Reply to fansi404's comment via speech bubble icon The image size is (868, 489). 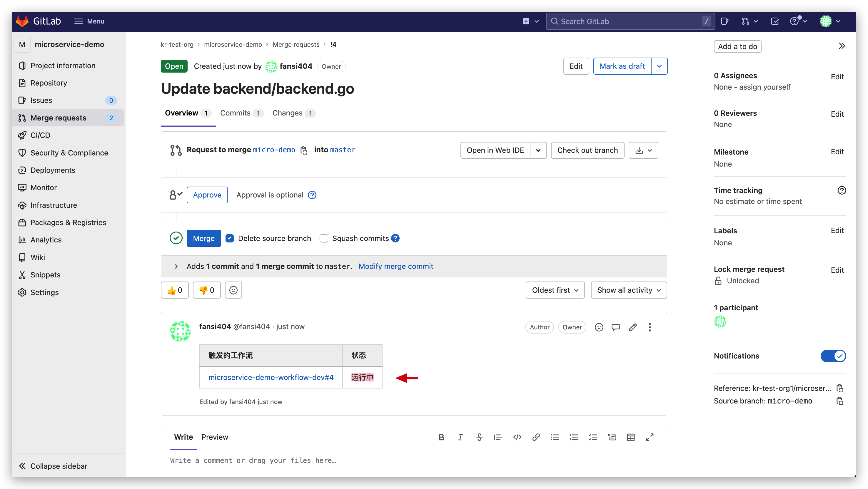(616, 327)
